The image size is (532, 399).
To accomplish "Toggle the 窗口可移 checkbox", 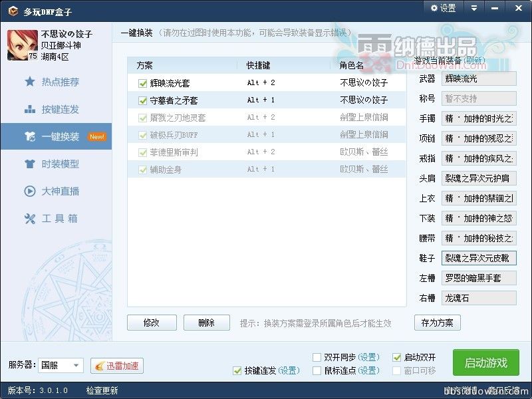I will pos(396,370).
